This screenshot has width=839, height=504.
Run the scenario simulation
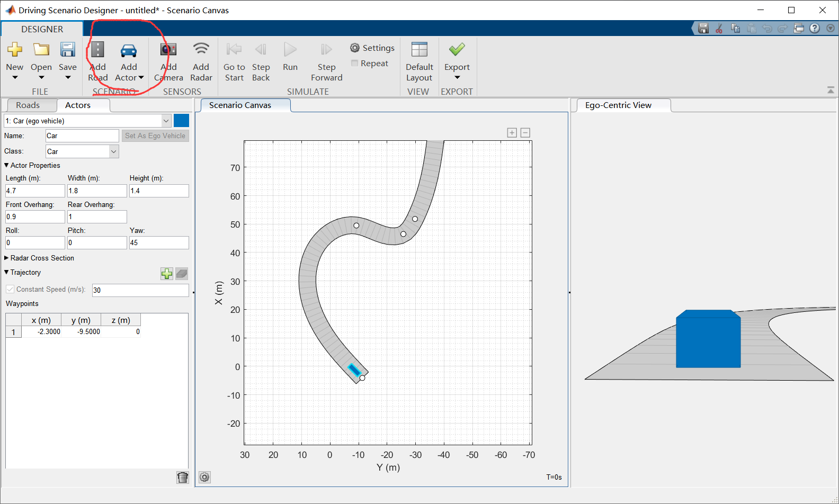click(290, 57)
